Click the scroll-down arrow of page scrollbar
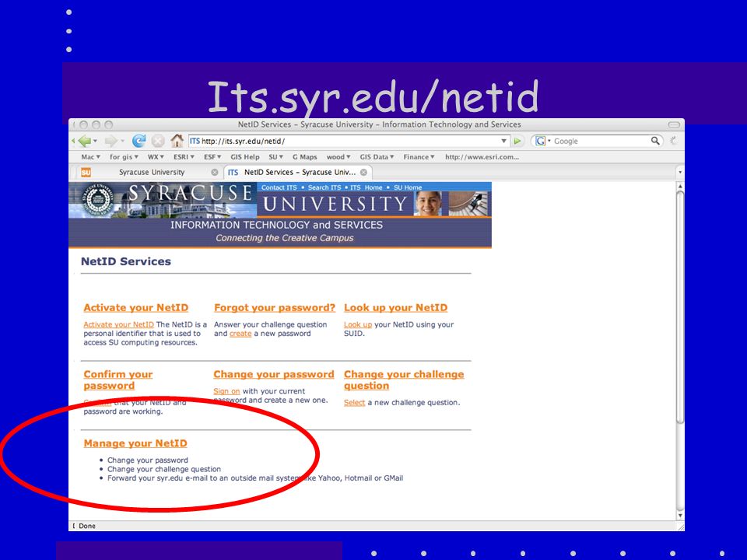The image size is (747, 560). (x=680, y=515)
